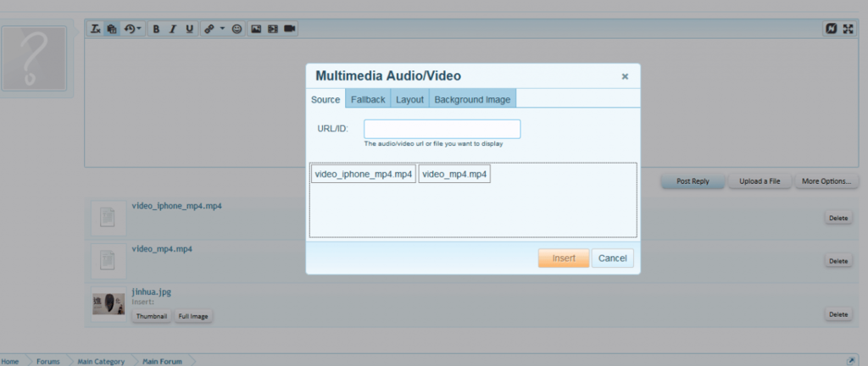Click the film-strip Media icon
868x366 pixels.
272,29
